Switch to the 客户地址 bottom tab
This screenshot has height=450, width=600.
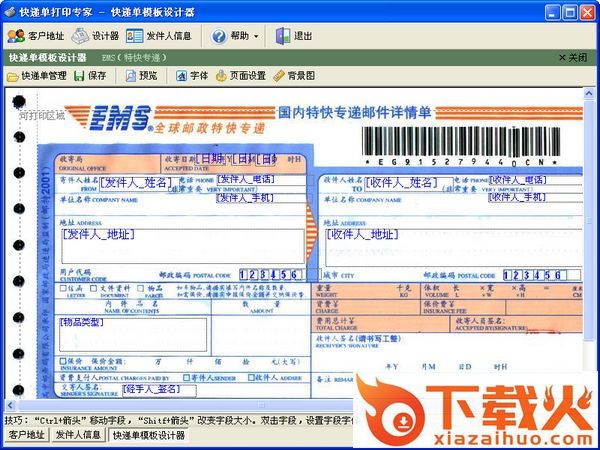tap(26, 435)
